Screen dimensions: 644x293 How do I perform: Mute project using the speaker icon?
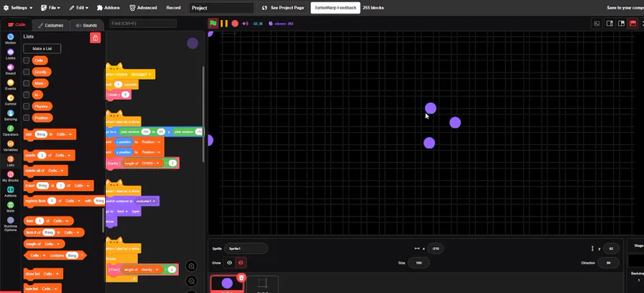click(x=245, y=24)
